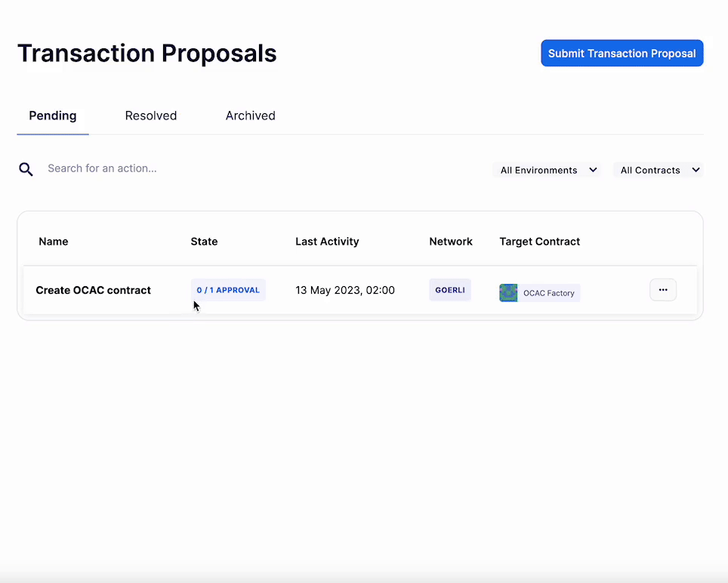Switch to the Resolved tab
Screen dimensions: 728x583
click(x=150, y=116)
